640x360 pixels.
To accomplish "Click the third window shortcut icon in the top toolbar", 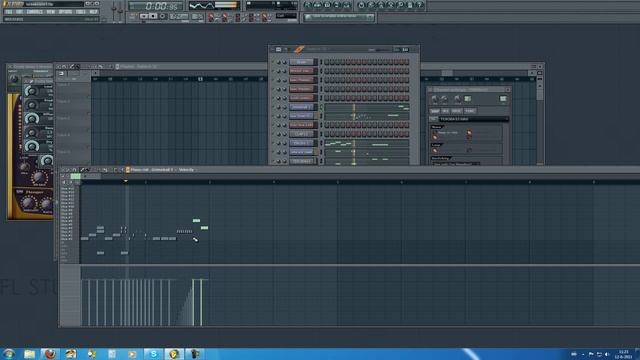I will [x=327, y=5].
